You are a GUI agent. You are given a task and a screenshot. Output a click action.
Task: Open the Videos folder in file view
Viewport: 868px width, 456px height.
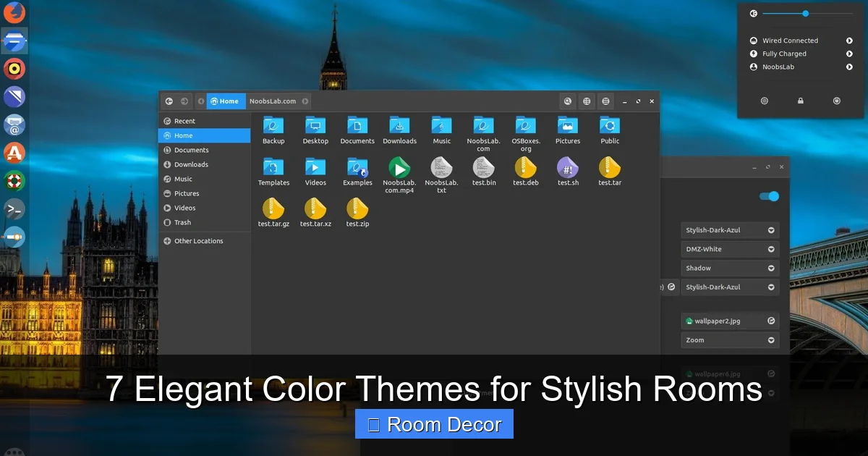[x=315, y=172]
